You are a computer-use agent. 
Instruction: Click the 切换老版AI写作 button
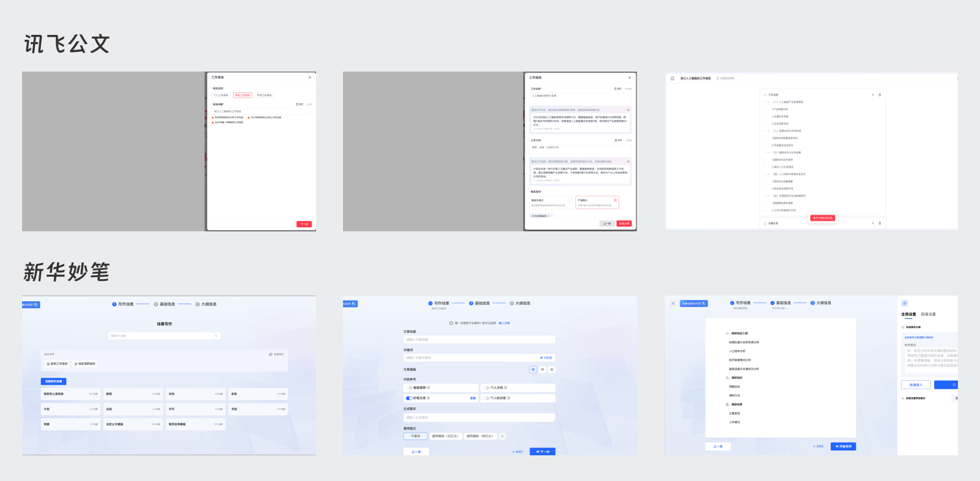coord(694,304)
